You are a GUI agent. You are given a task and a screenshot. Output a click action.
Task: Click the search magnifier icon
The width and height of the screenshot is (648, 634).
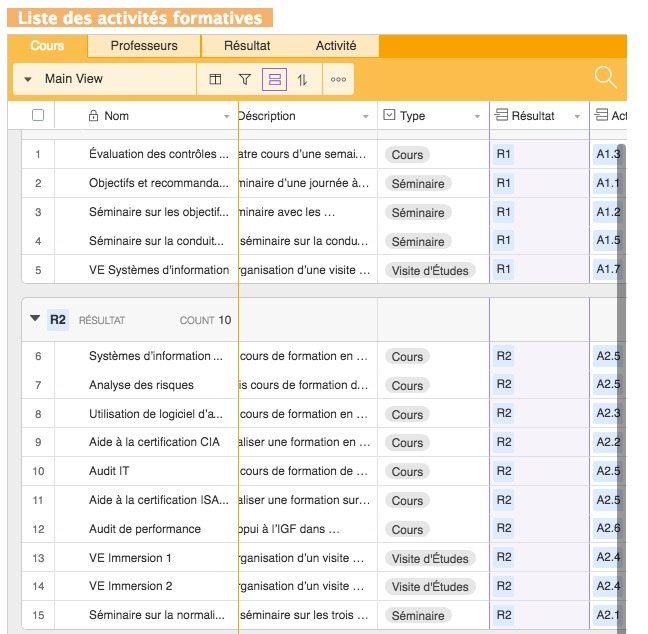click(605, 77)
